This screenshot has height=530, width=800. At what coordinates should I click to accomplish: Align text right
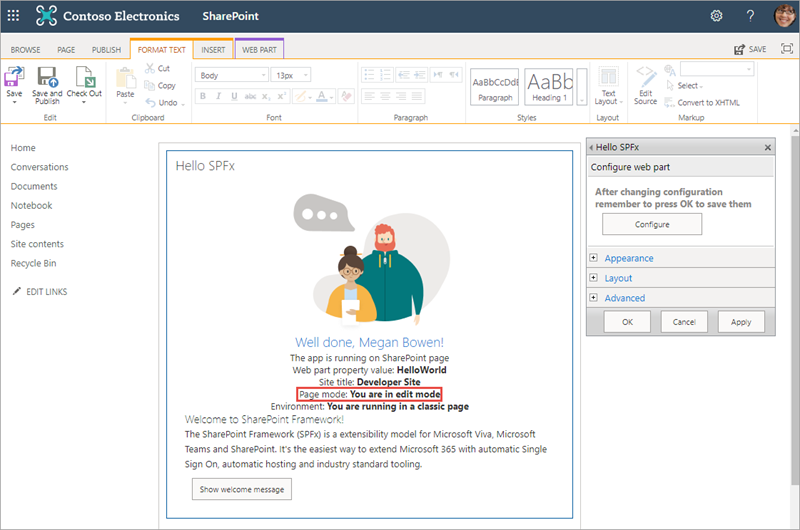tap(401, 96)
